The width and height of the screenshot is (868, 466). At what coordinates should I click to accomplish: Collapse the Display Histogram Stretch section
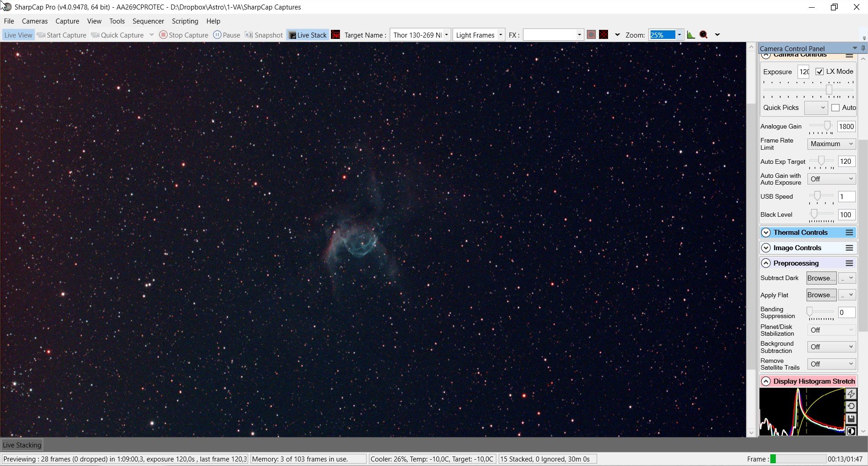766,381
